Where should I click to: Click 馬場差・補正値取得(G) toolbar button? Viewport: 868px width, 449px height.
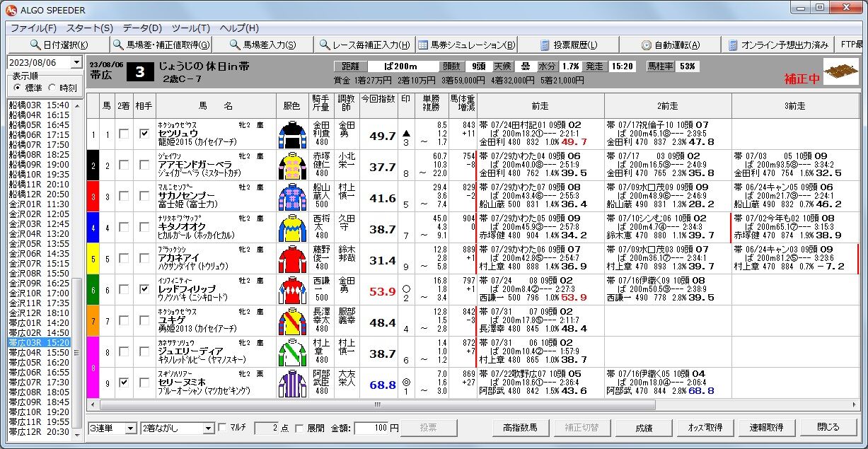pos(160,45)
